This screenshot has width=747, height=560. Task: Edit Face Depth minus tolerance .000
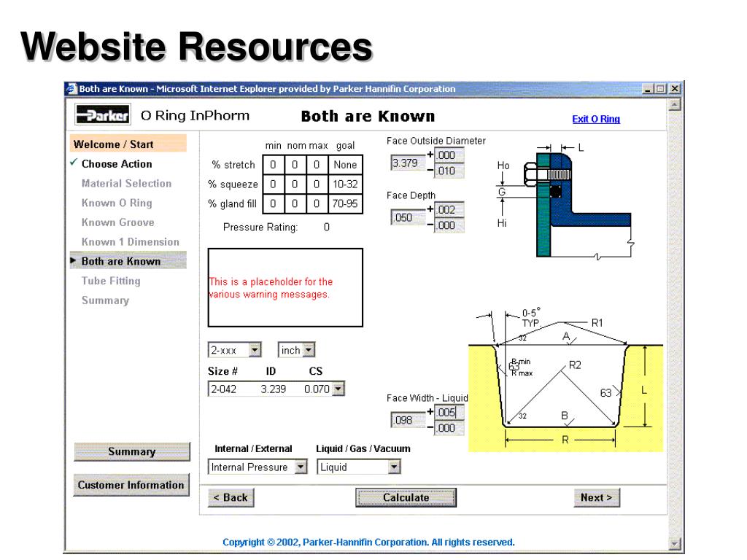click(x=449, y=225)
